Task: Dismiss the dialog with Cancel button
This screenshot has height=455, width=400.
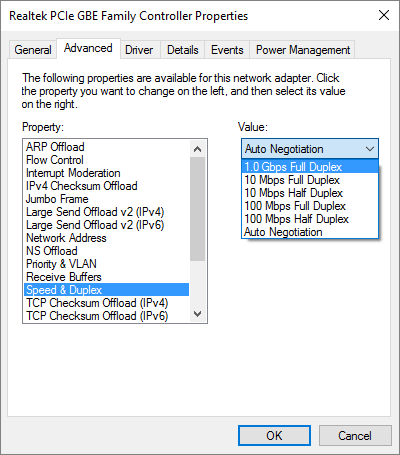Action: click(x=355, y=435)
